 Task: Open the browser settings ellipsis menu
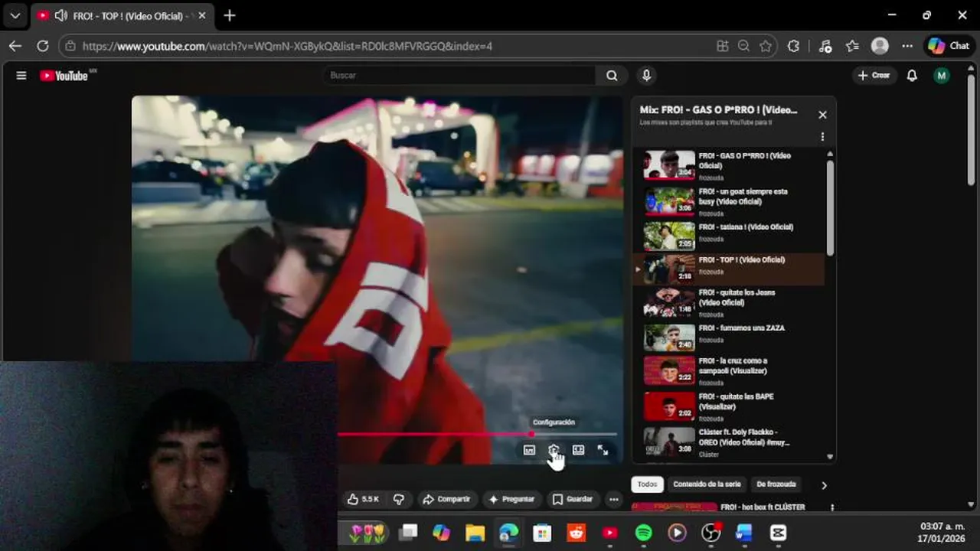tap(907, 46)
